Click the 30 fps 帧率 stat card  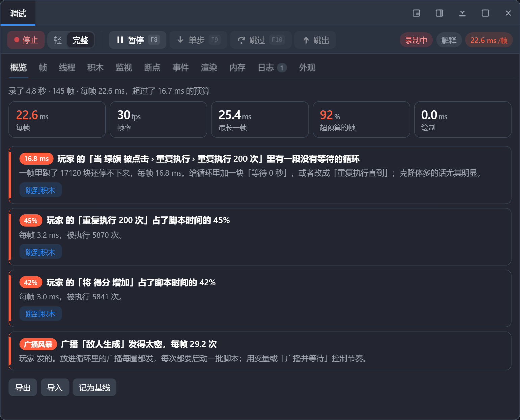[158, 120]
